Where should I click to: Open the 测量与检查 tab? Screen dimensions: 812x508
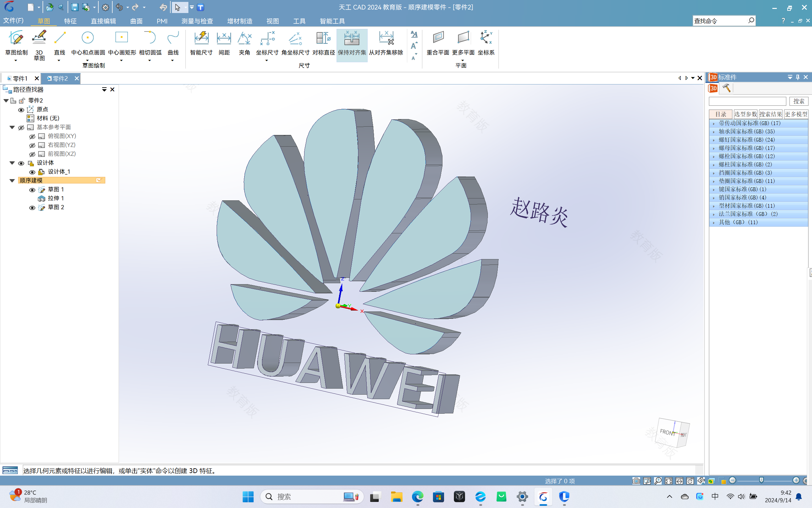point(197,21)
